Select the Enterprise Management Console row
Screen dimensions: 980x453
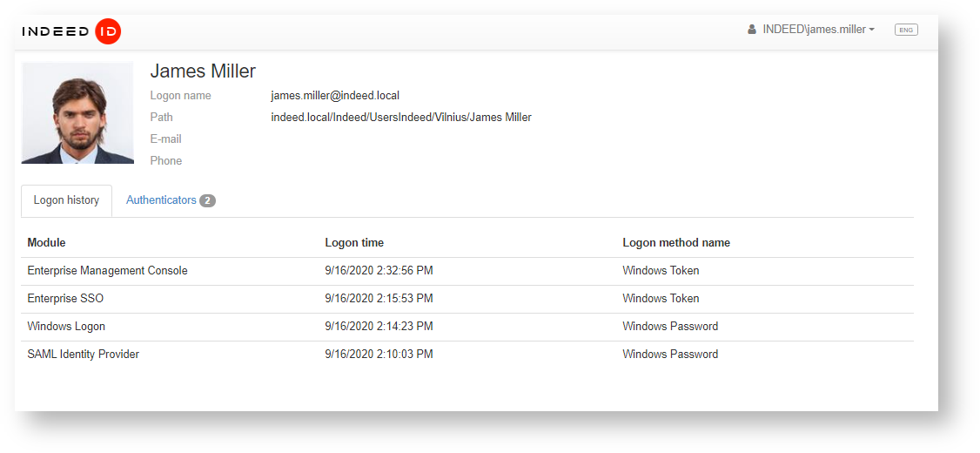tap(107, 271)
